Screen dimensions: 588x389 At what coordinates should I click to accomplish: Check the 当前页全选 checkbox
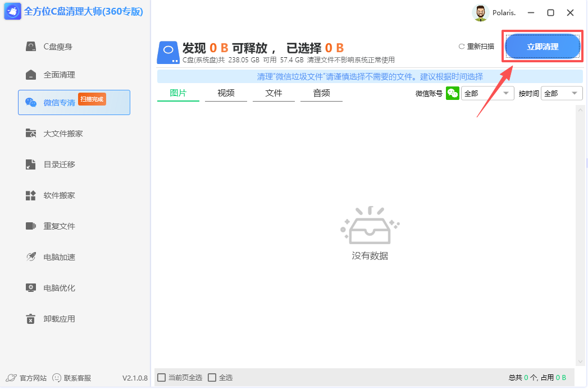coord(161,378)
